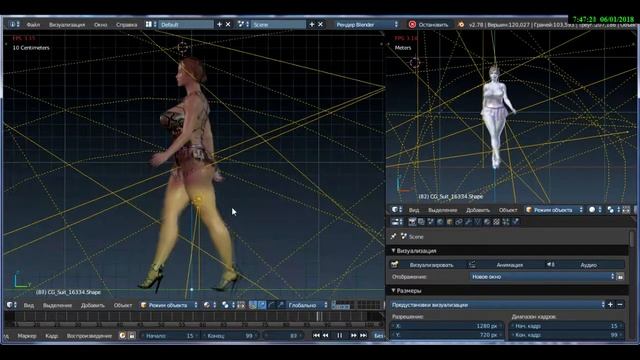This screenshot has width=640, height=360.
Task: Open the Окно menu
Action: point(100,25)
